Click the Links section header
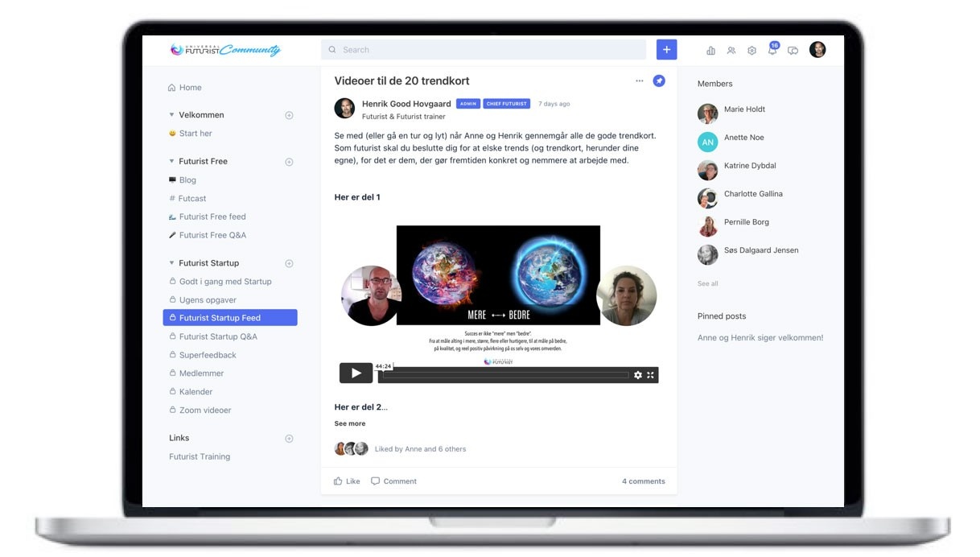Screen dimensions: 980x557 click(179, 438)
